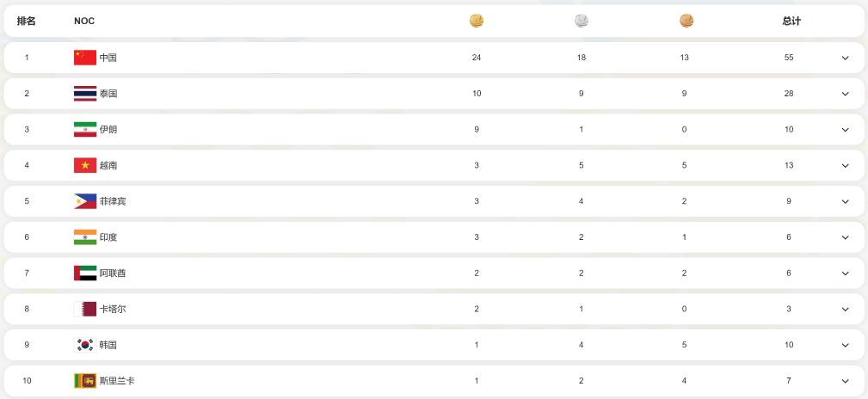The image size is (868, 399).
Task: Expand the 卡塔尔 row chevron
Action: 845,310
